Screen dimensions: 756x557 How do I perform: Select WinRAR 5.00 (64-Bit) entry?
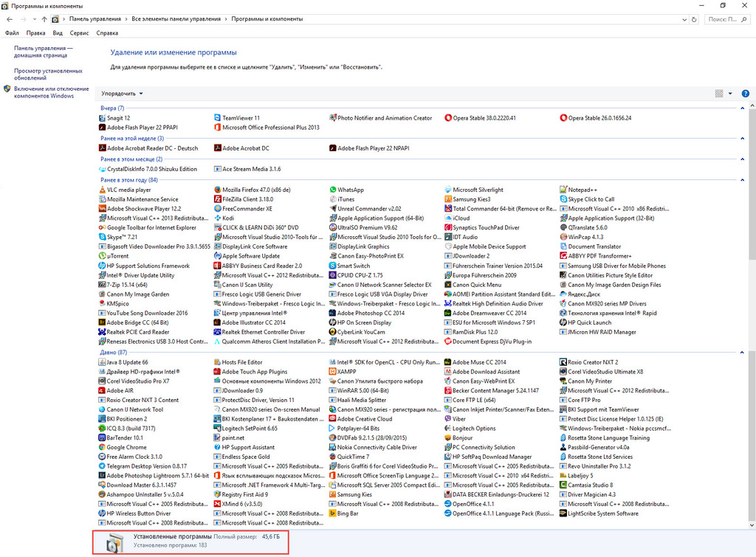point(359,391)
